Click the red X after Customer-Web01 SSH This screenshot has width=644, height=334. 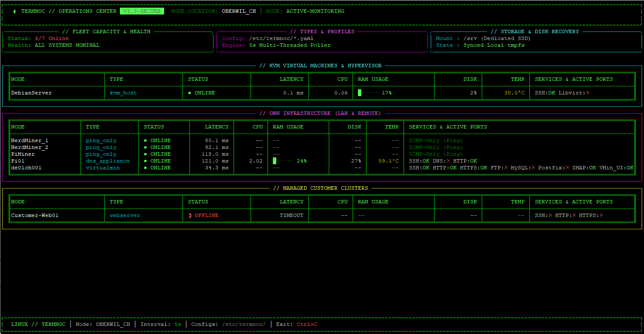[550, 215]
